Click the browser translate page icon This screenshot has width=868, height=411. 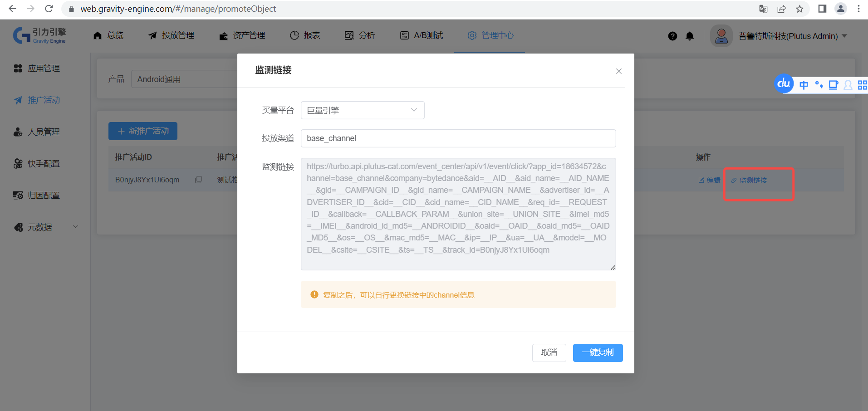763,9
